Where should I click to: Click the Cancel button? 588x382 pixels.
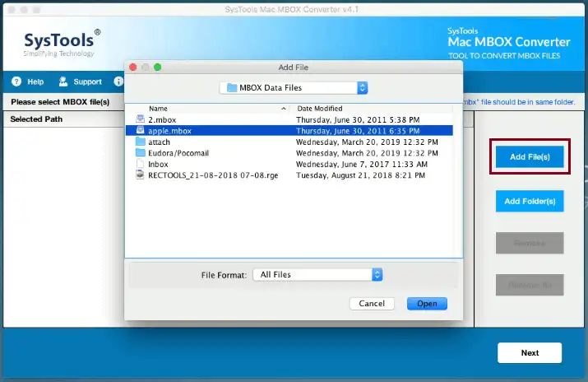pos(372,304)
